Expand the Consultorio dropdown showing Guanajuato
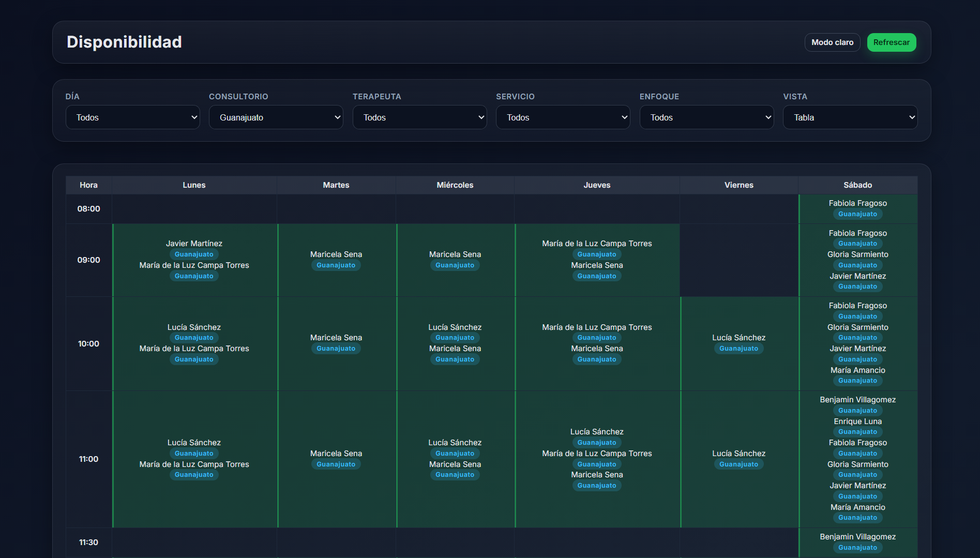 pos(276,117)
